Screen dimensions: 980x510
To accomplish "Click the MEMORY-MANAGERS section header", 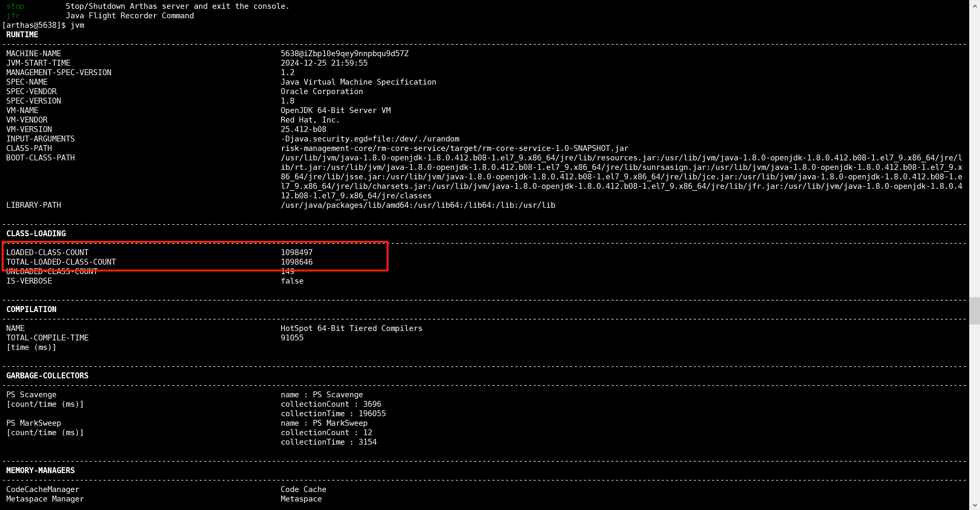I will 40,470.
